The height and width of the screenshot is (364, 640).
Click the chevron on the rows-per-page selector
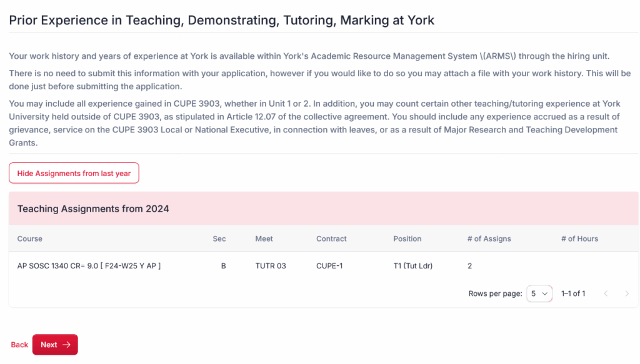coord(546,293)
